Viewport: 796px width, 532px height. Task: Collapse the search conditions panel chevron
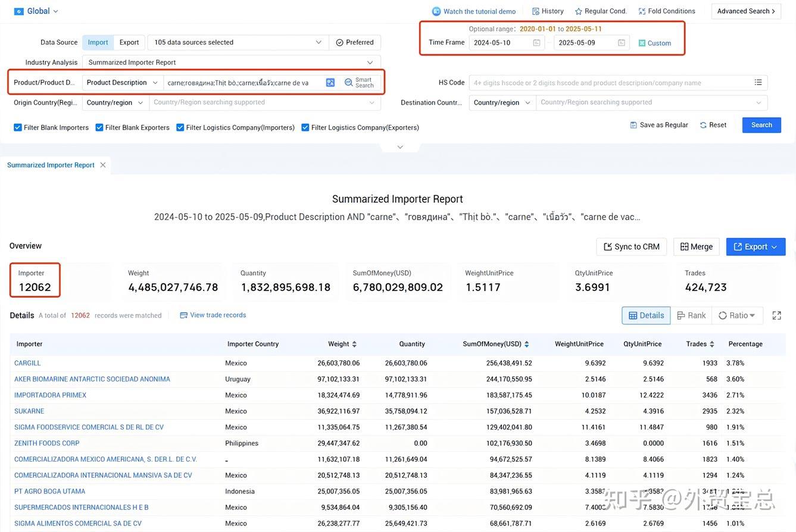click(400, 147)
